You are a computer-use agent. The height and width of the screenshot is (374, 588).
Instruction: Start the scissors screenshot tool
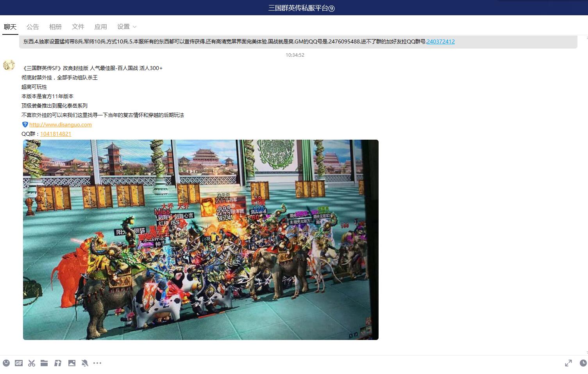(x=32, y=363)
